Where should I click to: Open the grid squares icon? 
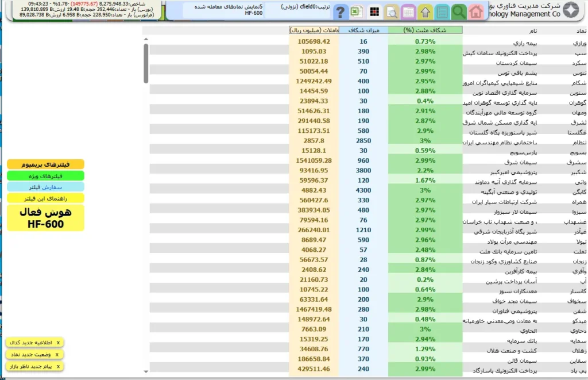374,11
